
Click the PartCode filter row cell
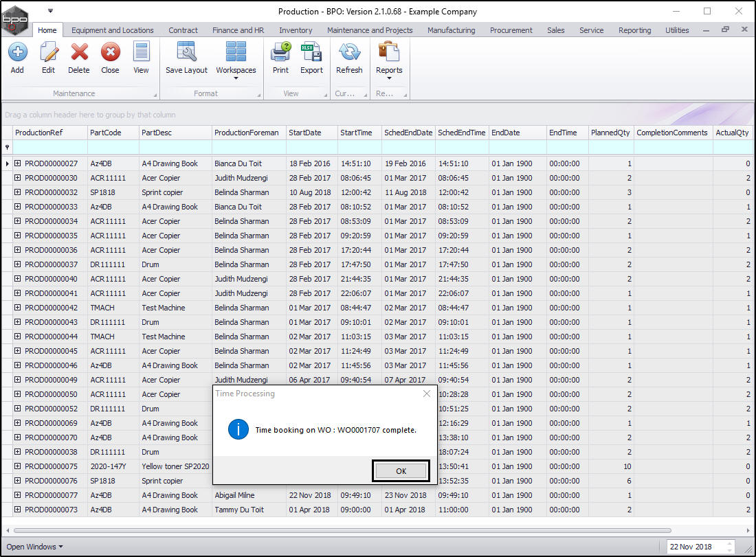point(113,147)
